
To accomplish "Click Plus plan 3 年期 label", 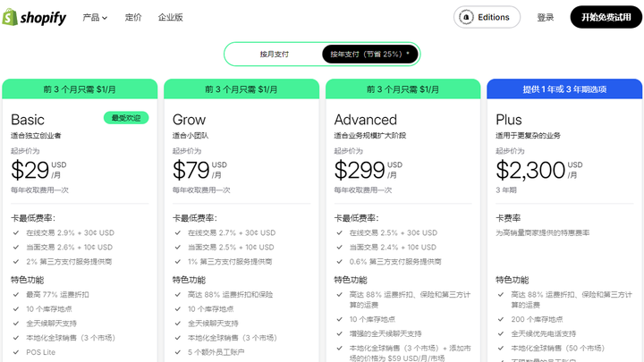I will (506, 190).
